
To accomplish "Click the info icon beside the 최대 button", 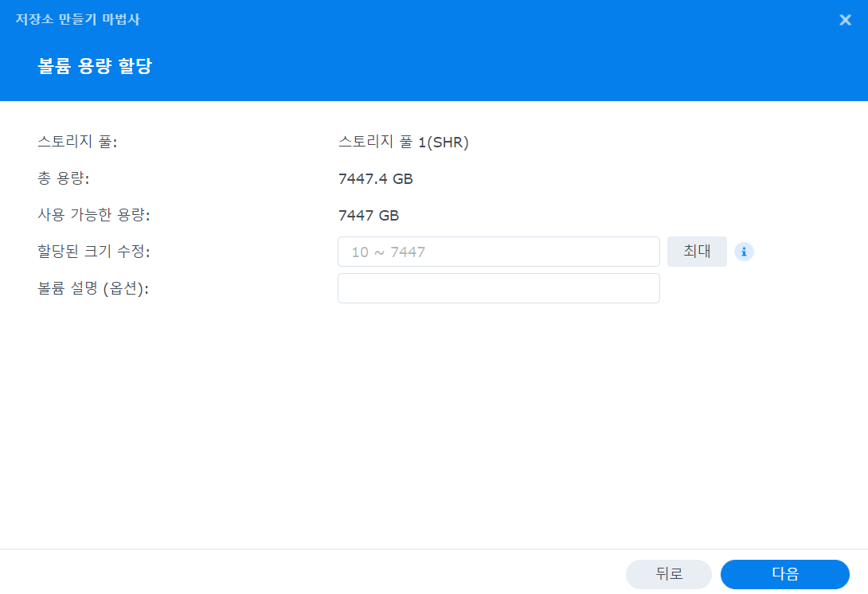I will coord(744,252).
